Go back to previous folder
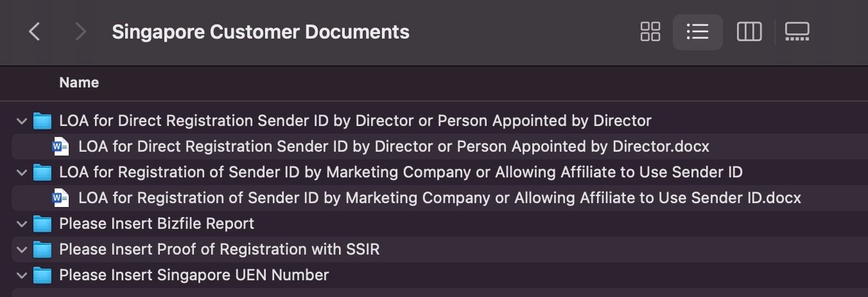The image size is (868, 297). tap(35, 32)
